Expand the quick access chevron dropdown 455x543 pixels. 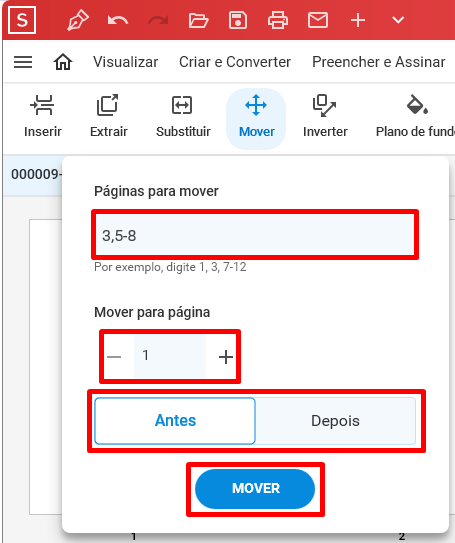click(398, 20)
